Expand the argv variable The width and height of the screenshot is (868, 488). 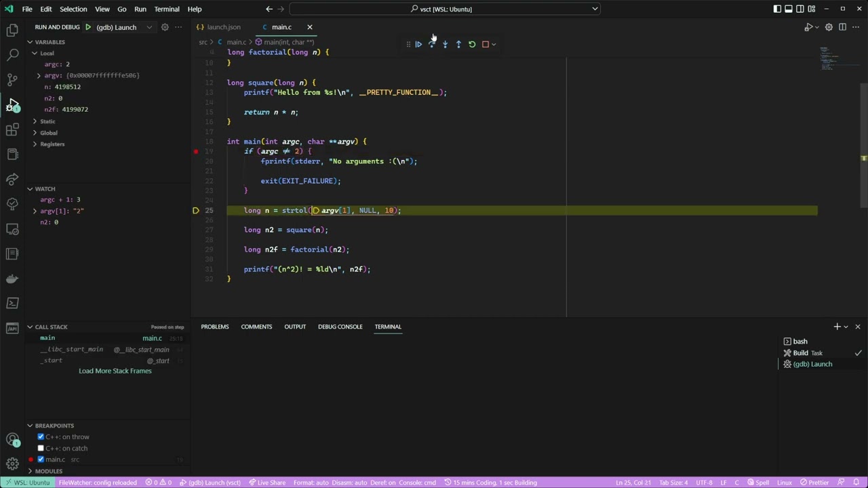[39, 75]
